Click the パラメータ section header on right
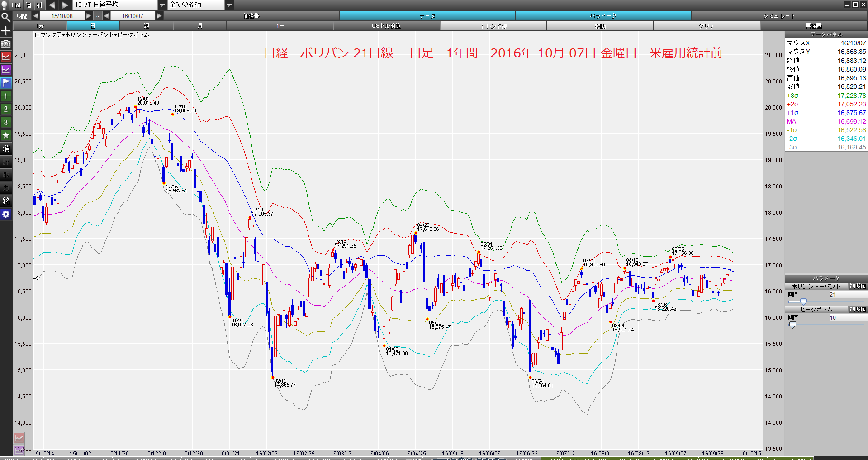The width and height of the screenshot is (868, 460). [x=826, y=278]
